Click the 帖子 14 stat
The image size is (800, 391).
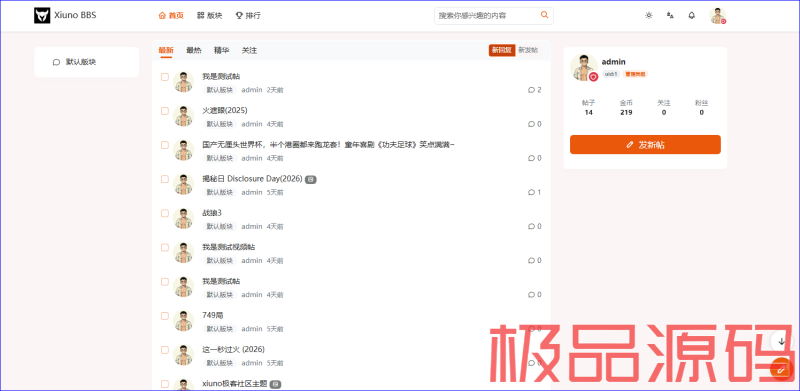(x=589, y=108)
